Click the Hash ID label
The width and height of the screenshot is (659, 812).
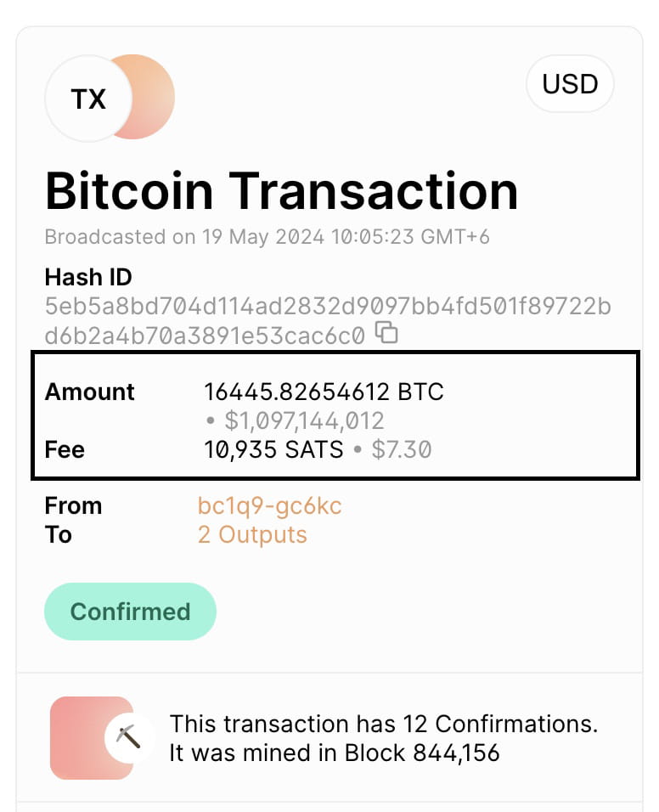[x=88, y=278]
